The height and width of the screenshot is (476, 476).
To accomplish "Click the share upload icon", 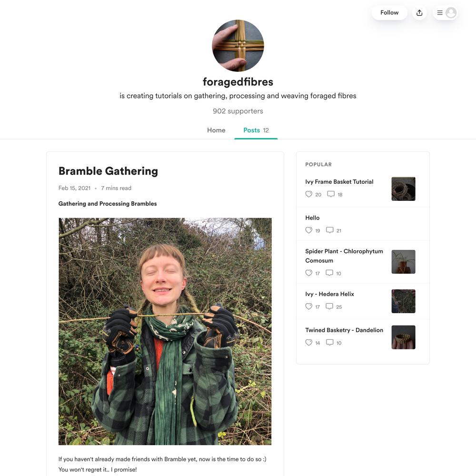I will pos(419,13).
